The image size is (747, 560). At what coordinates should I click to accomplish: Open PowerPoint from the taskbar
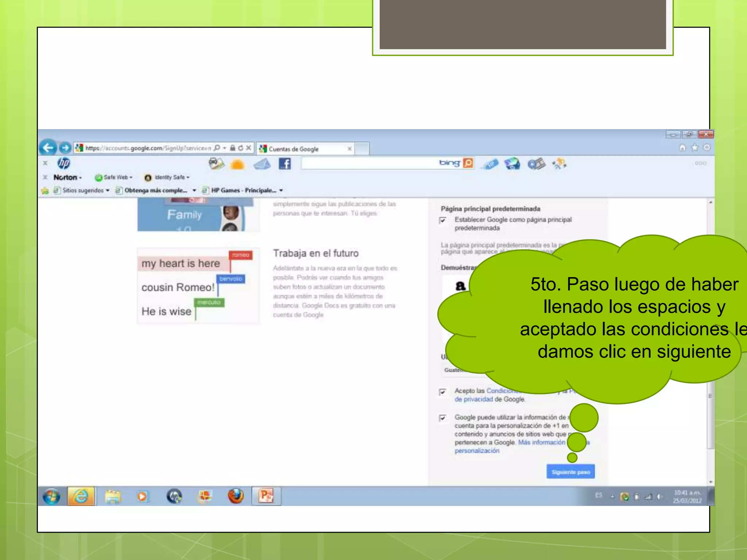[x=266, y=496]
